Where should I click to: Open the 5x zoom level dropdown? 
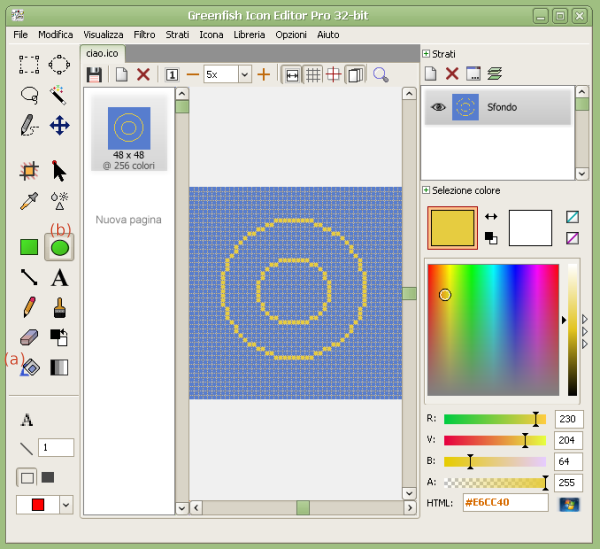pyautogui.click(x=244, y=74)
